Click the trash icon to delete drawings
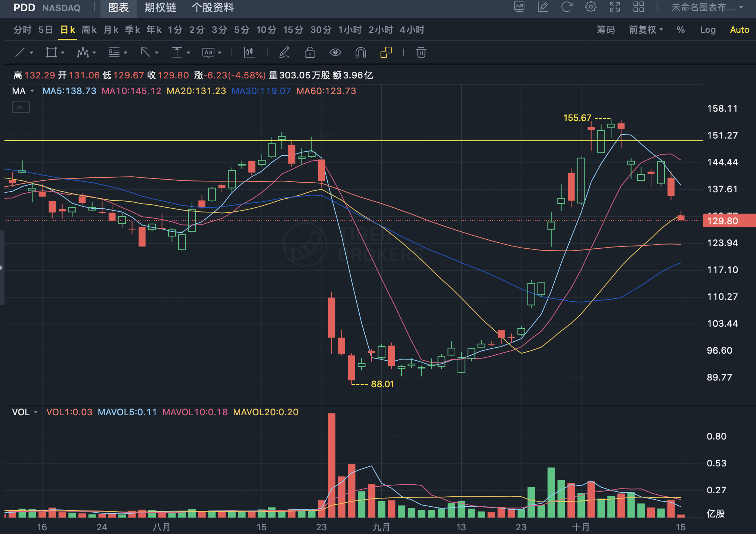 [421, 53]
